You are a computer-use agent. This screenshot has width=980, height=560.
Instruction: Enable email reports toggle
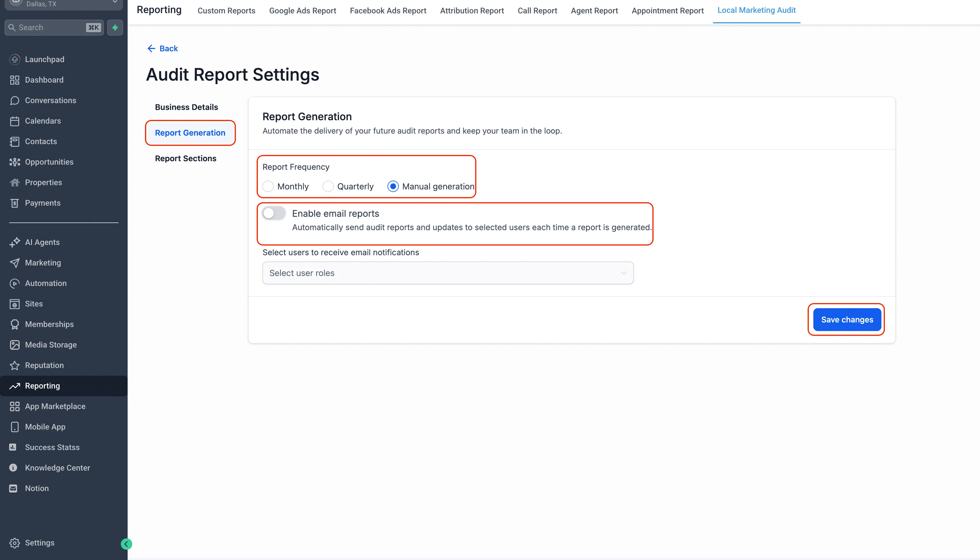click(x=273, y=213)
